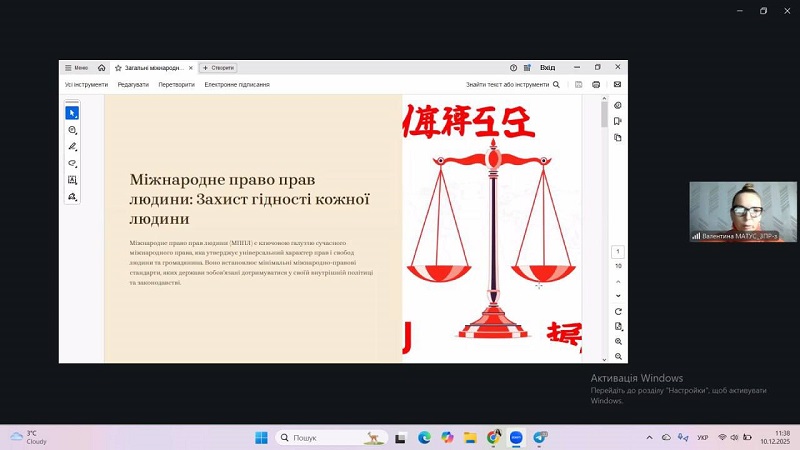
Task: Open the Home icon in Acrobat
Action: coord(101,68)
